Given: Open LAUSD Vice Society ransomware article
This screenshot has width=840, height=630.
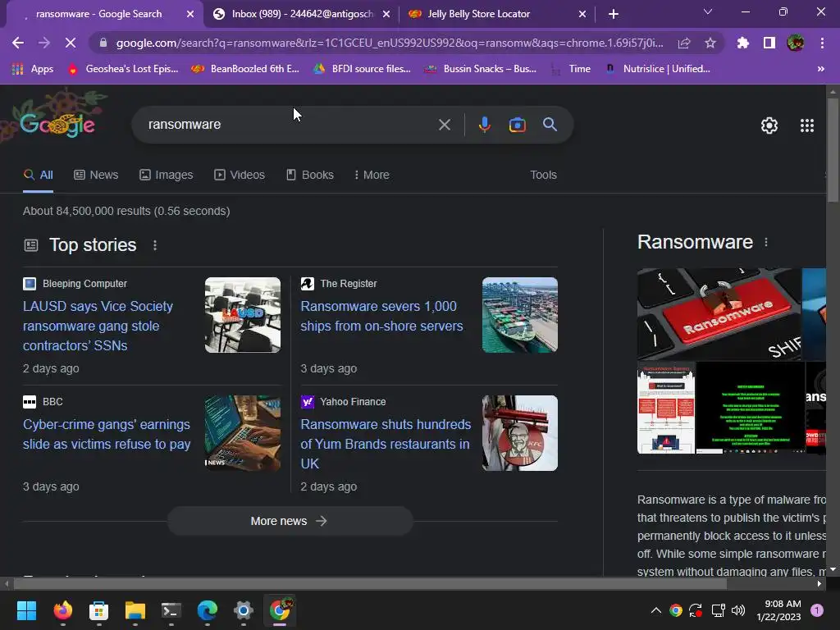Looking at the screenshot, I should click(x=98, y=326).
